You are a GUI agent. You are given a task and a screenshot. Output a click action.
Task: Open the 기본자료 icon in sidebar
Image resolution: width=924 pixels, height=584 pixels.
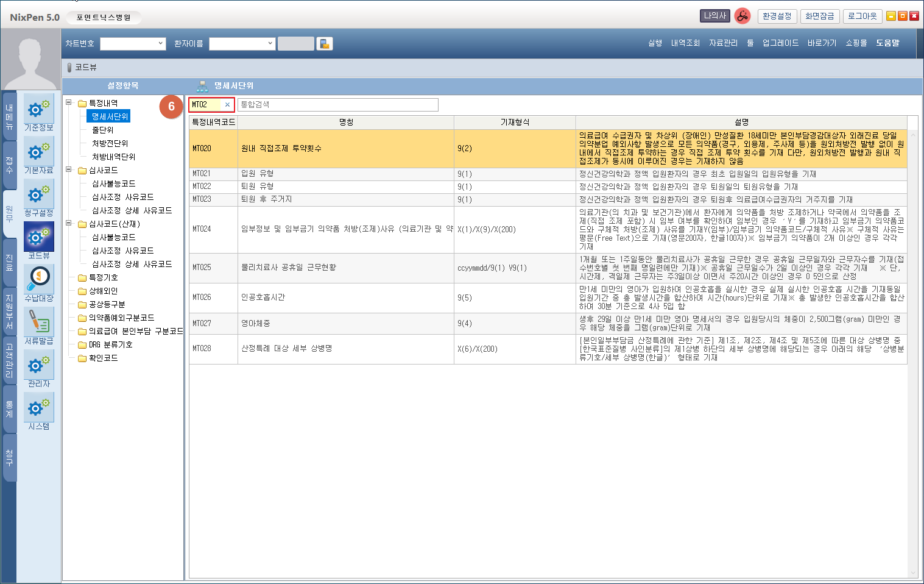[x=39, y=152]
